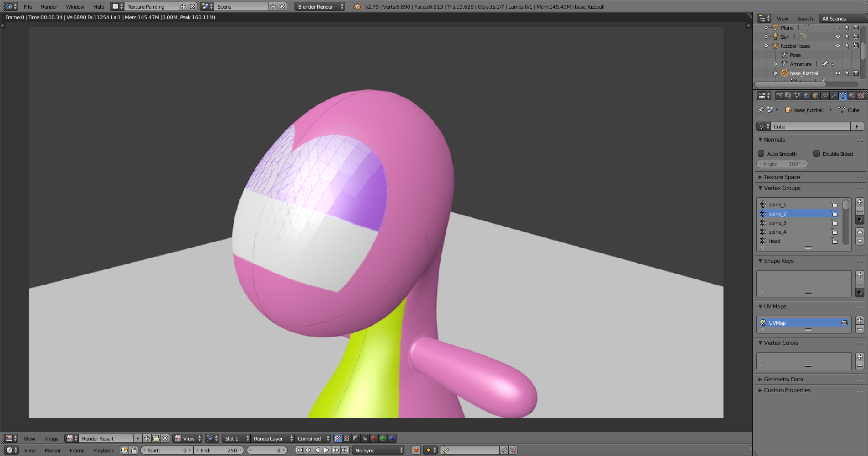Viewport: 868px width, 456px height.
Task: Toggle Sun selectability cursor icon
Action: 847,37
